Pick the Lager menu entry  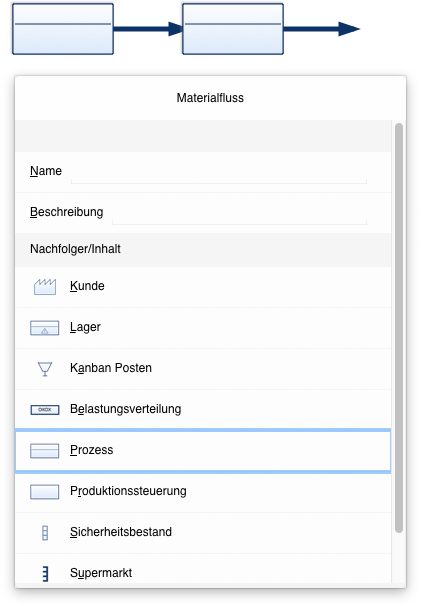(203, 328)
